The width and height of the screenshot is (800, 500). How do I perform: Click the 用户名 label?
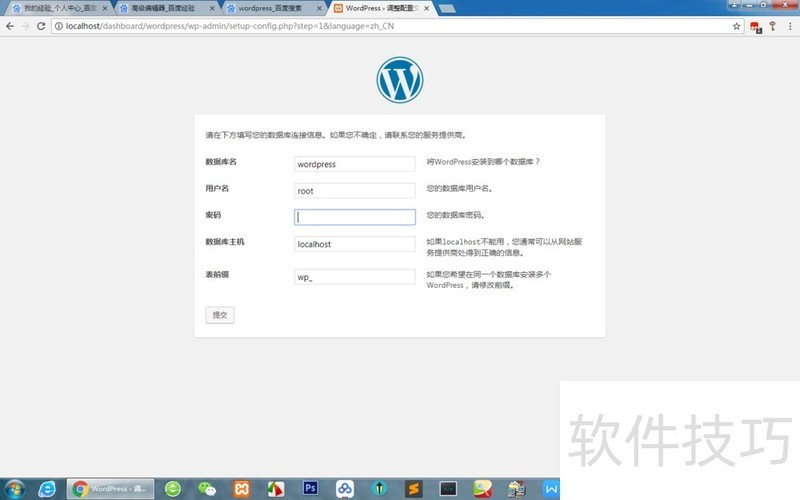point(217,188)
